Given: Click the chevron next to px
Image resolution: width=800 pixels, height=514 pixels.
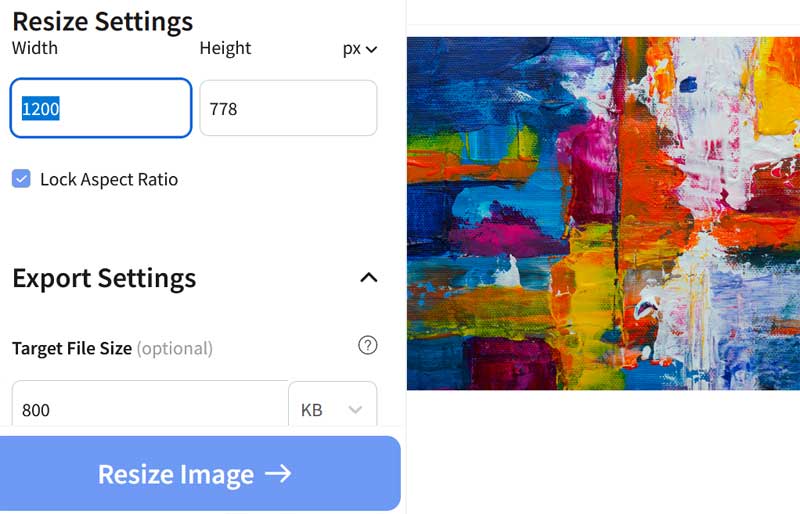Looking at the screenshot, I should [372, 49].
